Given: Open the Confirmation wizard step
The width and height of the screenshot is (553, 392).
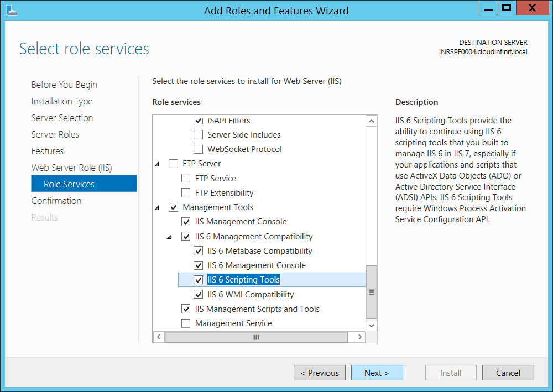Looking at the screenshot, I should pyautogui.click(x=56, y=201).
